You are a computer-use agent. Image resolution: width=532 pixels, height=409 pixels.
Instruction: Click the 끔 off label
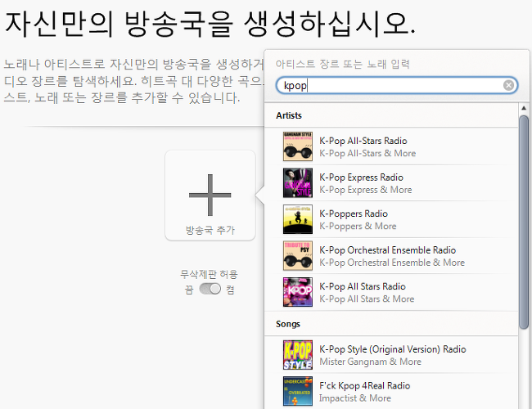tap(189, 290)
